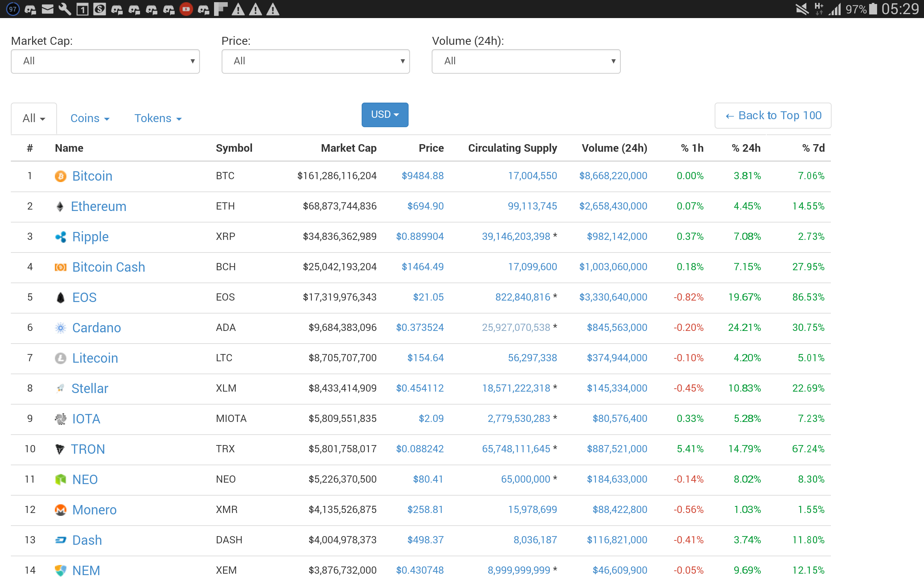Sort table by Market Cap column
This screenshot has height=578, width=924.
(x=349, y=148)
